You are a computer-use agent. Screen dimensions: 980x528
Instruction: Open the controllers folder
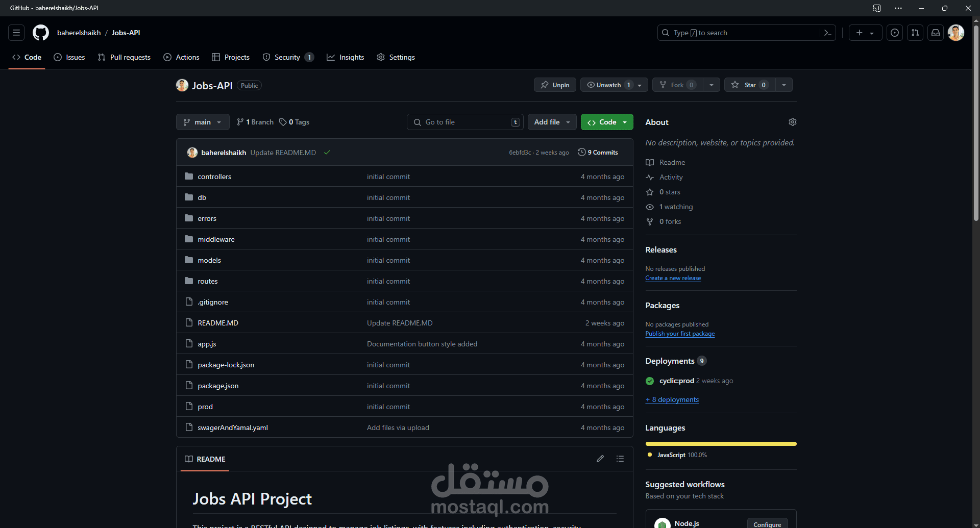[x=214, y=177]
